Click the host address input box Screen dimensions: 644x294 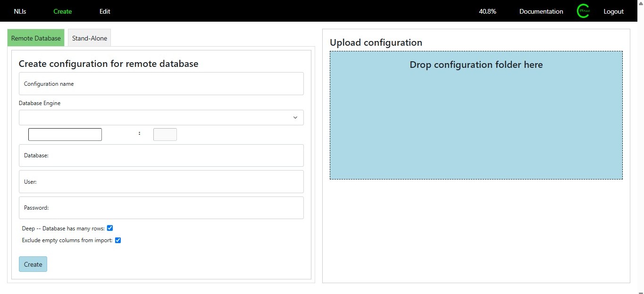point(65,134)
